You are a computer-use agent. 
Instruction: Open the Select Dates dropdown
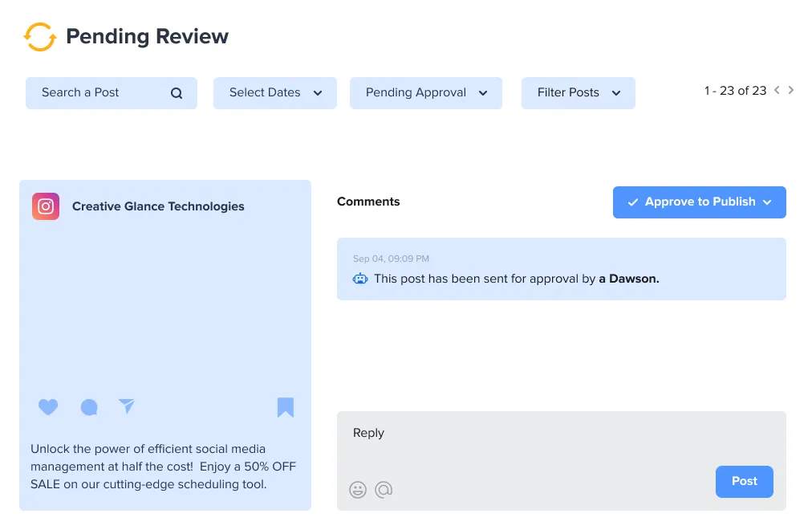[x=275, y=93]
